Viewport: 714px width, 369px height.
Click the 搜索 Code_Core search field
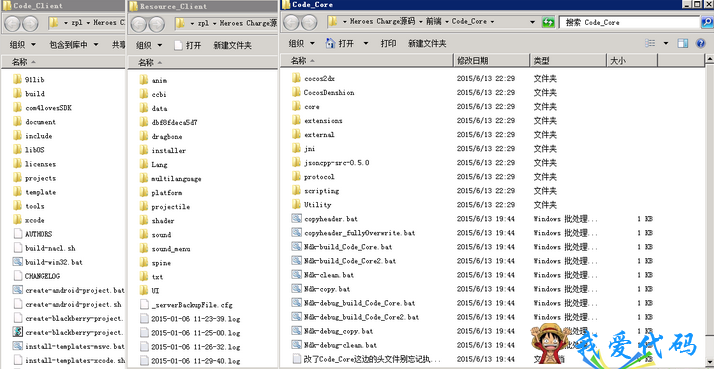[630, 22]
